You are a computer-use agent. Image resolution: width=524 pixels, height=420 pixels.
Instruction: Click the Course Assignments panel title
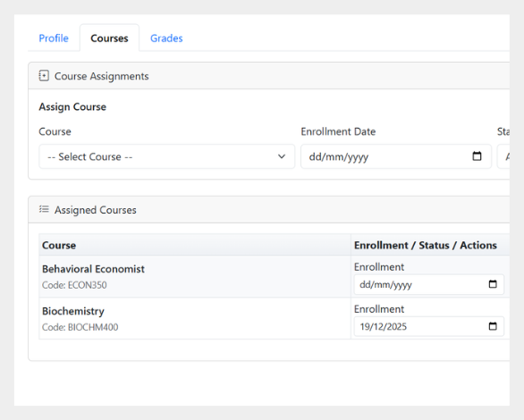pyautogui.click(x=102, y=76)
